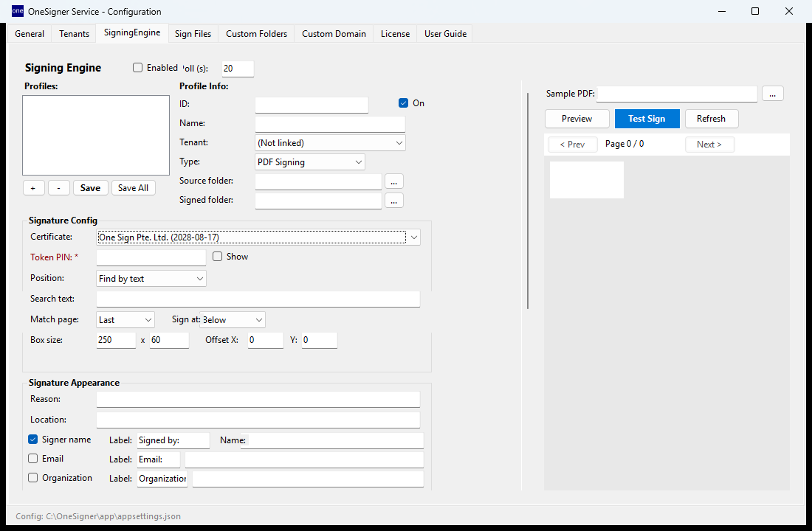812x531 pixels.
Task: Click the blank PDF preview thumbnail
Action: 587,180
